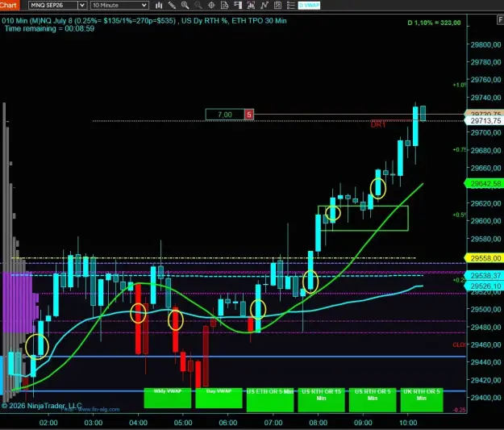This screenshot has width=504, height=430.
Task: Open the chart properties list icon
Action: click(x=291, y=5)
